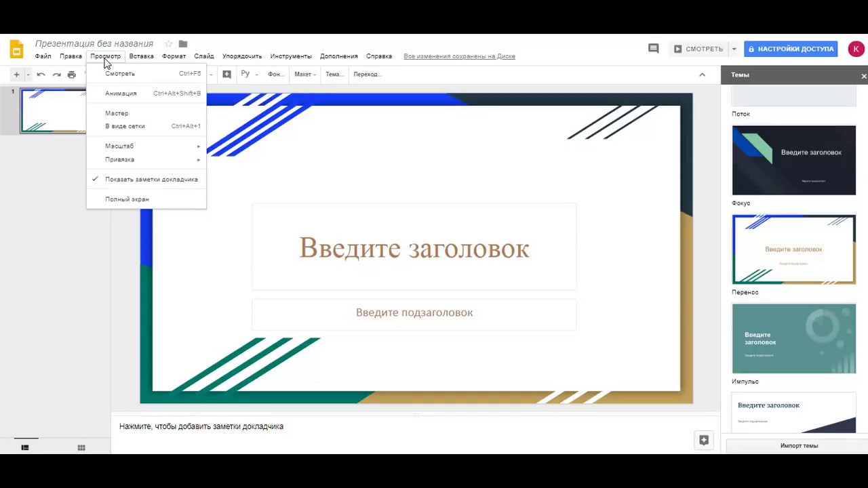The image size is (868, 488).
Task: Click the Тема theme toolbar button
Action: (334, 75)
